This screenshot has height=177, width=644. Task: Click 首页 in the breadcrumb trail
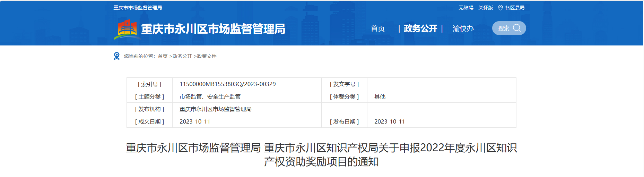pyautogui.click(x=163, y=56)
